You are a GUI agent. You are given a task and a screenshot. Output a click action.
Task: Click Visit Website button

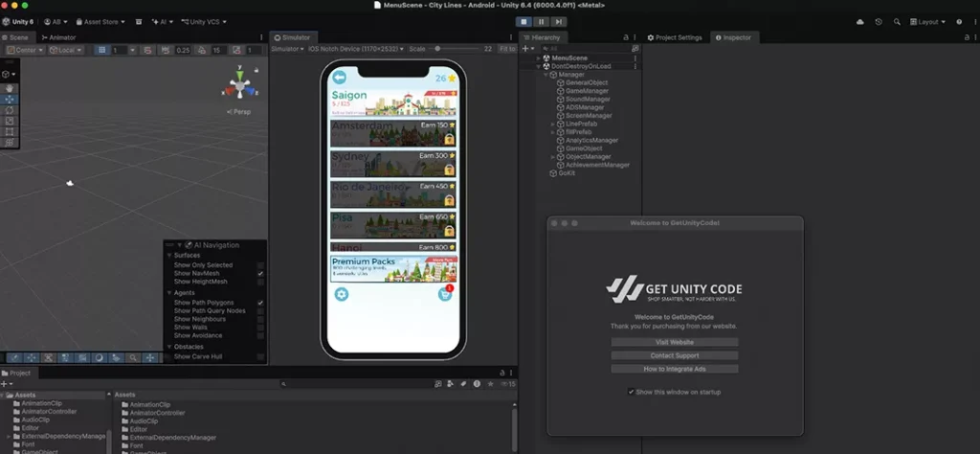675,343
